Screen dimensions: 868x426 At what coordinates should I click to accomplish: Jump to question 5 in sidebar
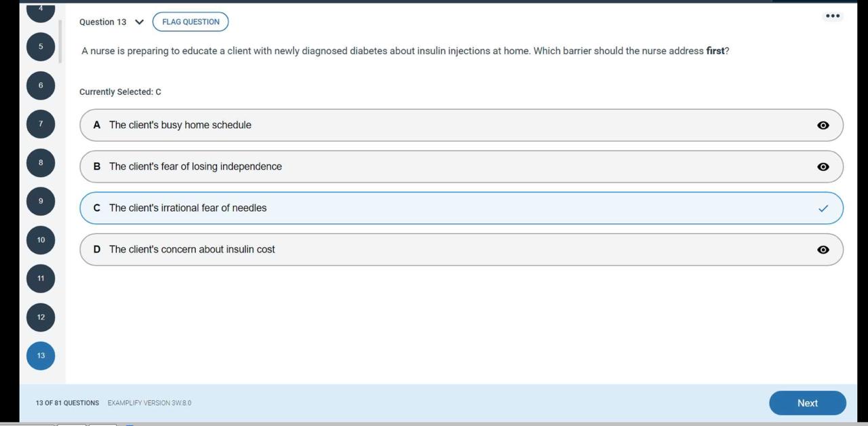(x=41, y=47)
